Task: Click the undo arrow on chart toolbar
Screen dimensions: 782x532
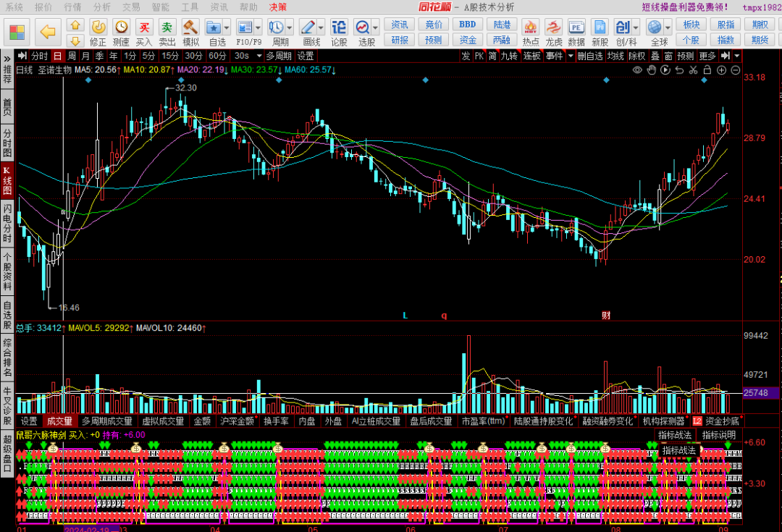Action: [x=679, y=70]
